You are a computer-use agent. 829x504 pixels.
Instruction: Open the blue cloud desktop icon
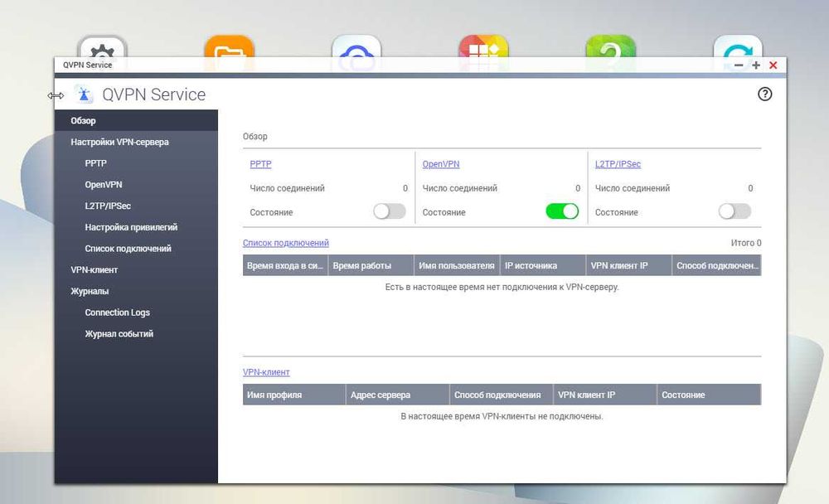(356, 46)
